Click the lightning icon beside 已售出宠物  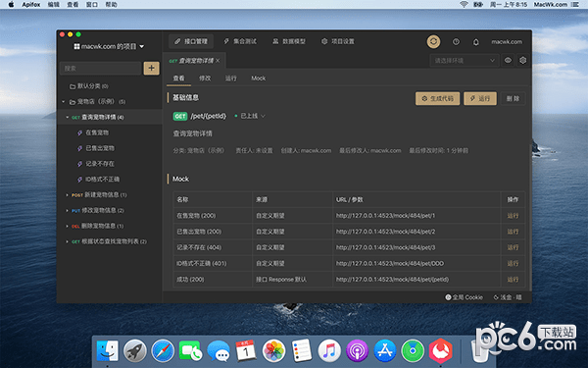point(80,148)
